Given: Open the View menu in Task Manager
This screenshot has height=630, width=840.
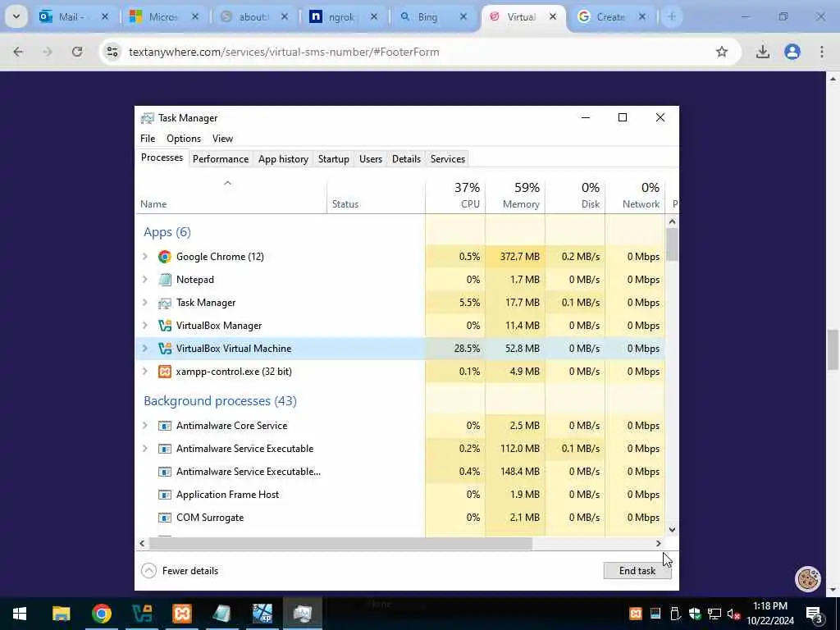Looking at the screenshot, I should (222, 139).
